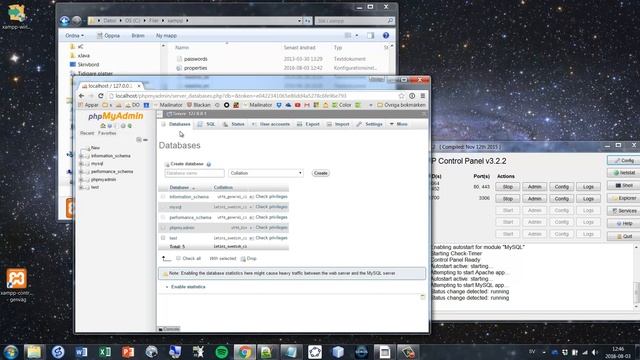Expand performance_schema in the navigation tree
Viewport: 640px width, 360px height.
[x=81, y=172]
